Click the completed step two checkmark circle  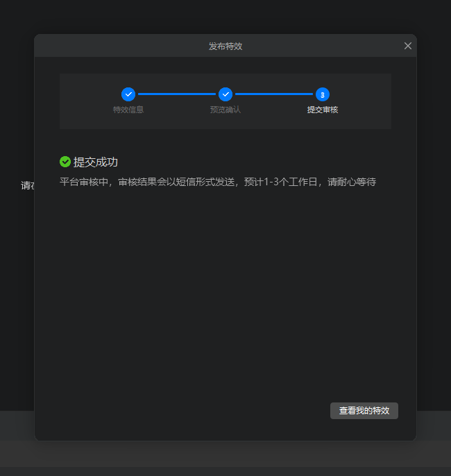click(x=226, y=94)
